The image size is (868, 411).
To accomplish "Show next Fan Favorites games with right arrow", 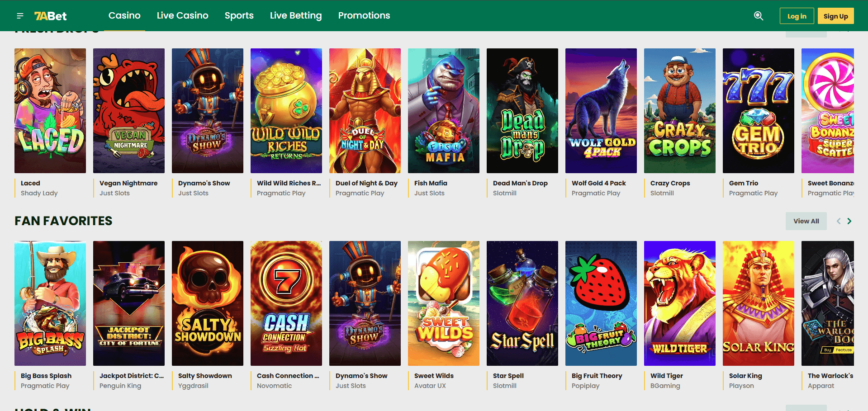I will [849, 221].
